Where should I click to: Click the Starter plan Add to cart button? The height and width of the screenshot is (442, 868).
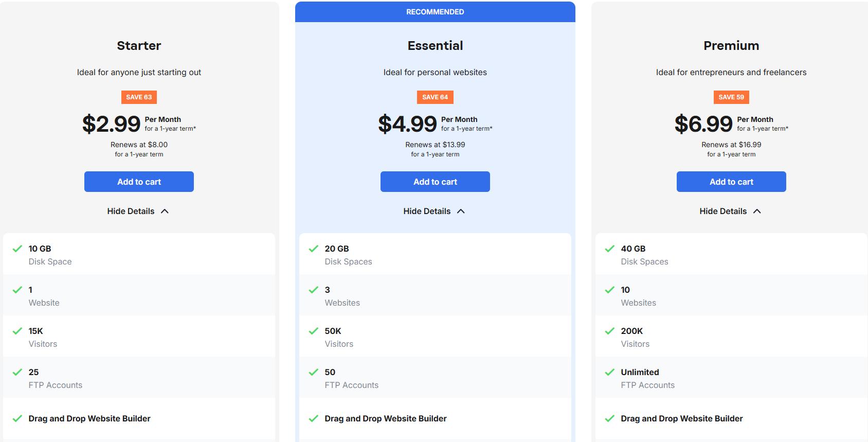(x=139, y=182)
